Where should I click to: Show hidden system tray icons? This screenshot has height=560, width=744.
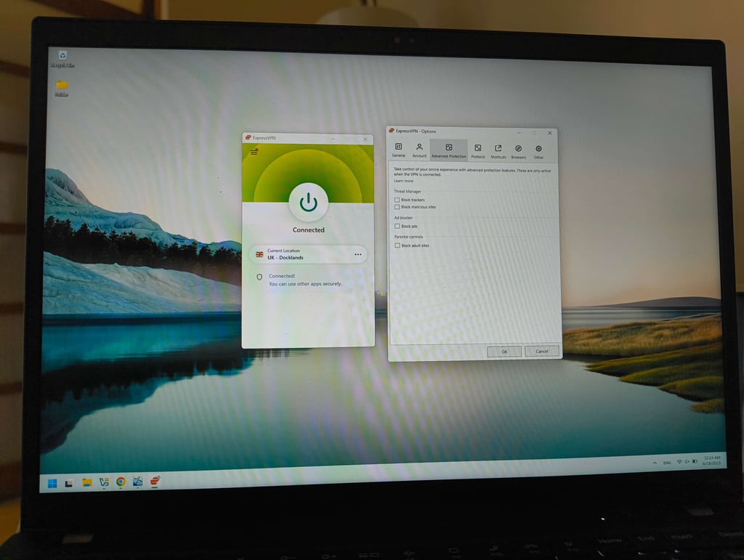pos(655,463)
